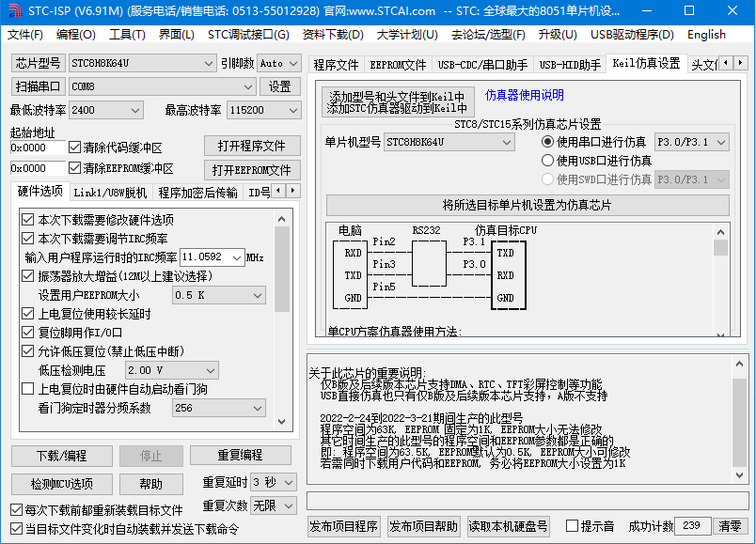Screen dimensions: 756x544
Task: Click the 下载/编程 button
Action: pos(60,456)
